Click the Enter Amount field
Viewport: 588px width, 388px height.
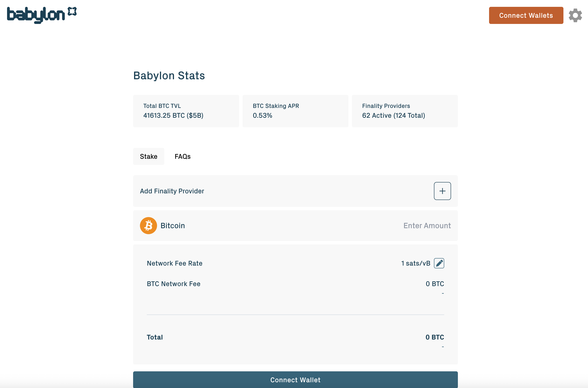[x=427, y=225]
